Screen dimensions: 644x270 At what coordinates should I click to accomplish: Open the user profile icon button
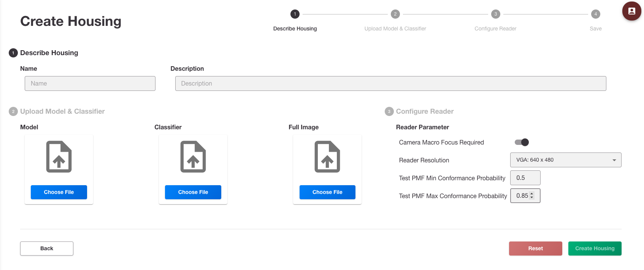[x=632, y=11]
